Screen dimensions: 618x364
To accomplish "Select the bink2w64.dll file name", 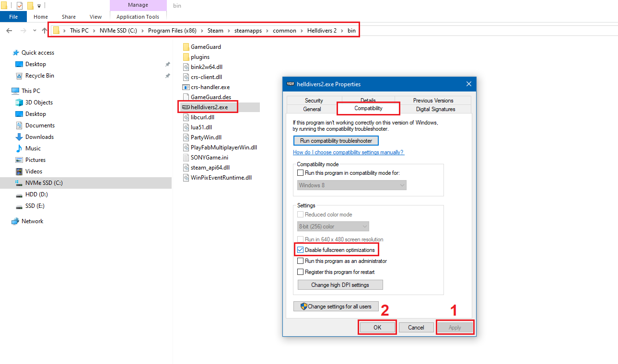I will pyautogui.click(x=207, y=67).
